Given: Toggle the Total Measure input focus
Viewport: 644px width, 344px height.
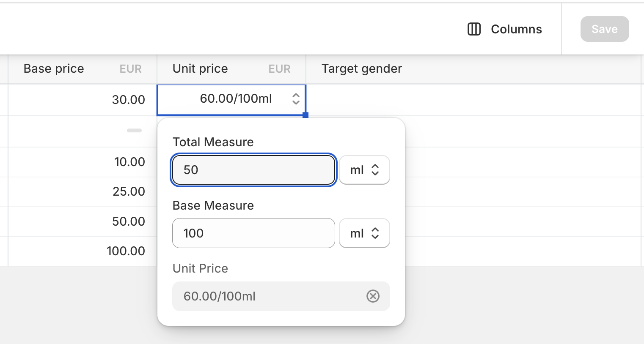Looking at the screenshot, I should tap(253, 170).
